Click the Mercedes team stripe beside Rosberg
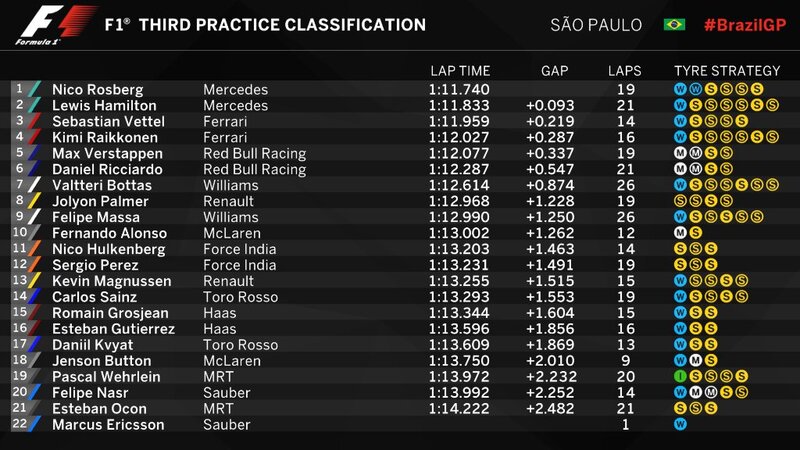This screenshot has height=450, width=800. (x=34, y=89)
